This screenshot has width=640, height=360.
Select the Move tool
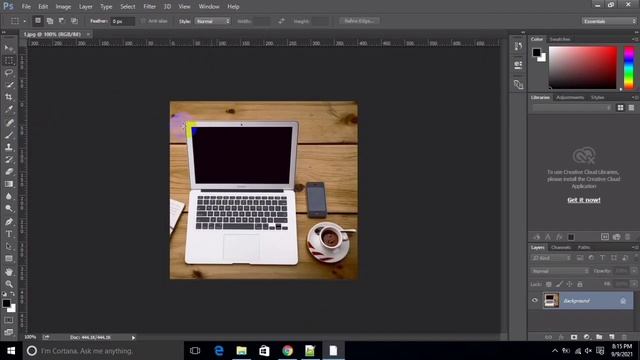tap(9, 48)
